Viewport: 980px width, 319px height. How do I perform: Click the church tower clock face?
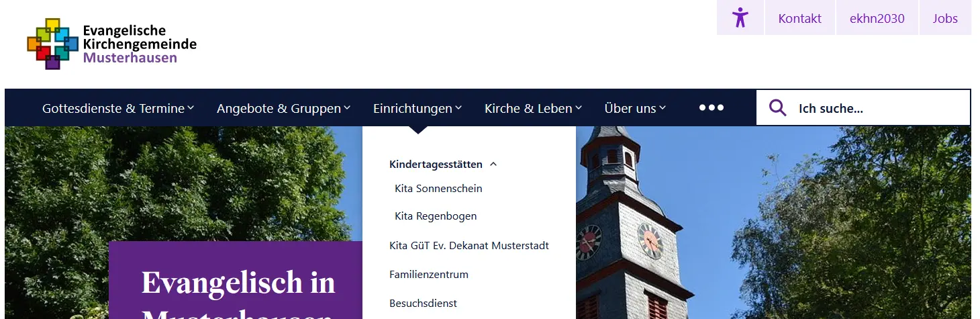coord(650,240)
